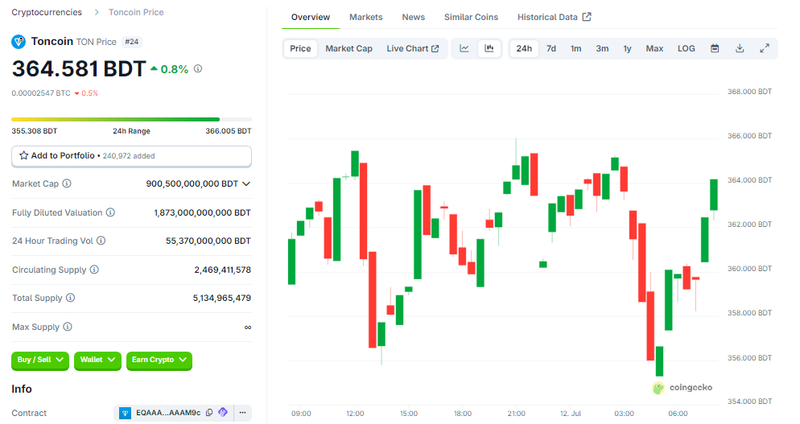Click the info icon next to Circulating Supply
800x424 pixels.
click(94, 270)
